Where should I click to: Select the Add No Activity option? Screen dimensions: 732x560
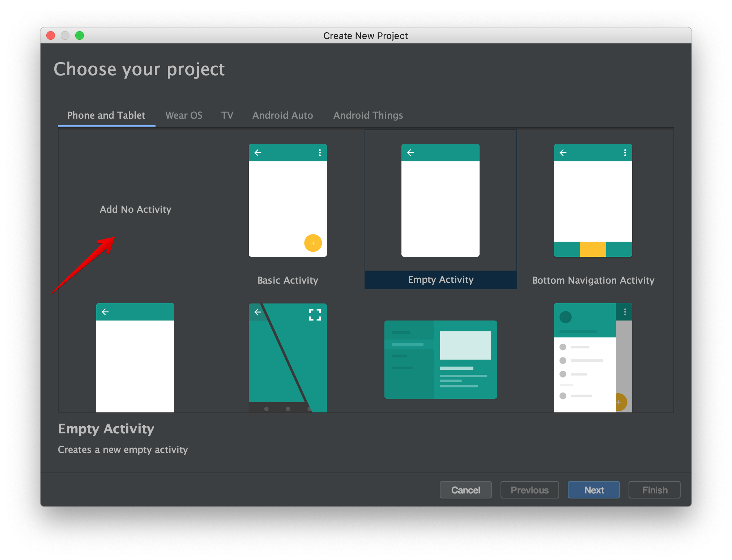135,209
